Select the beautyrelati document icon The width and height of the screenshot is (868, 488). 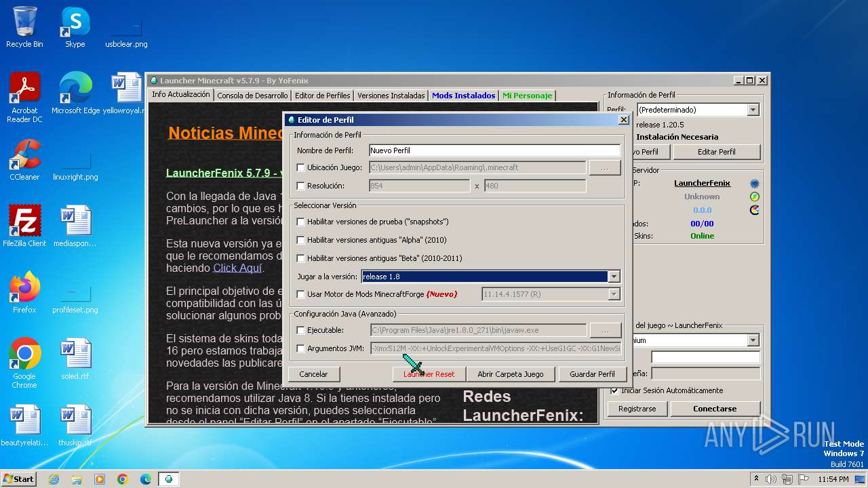[24, 426]
